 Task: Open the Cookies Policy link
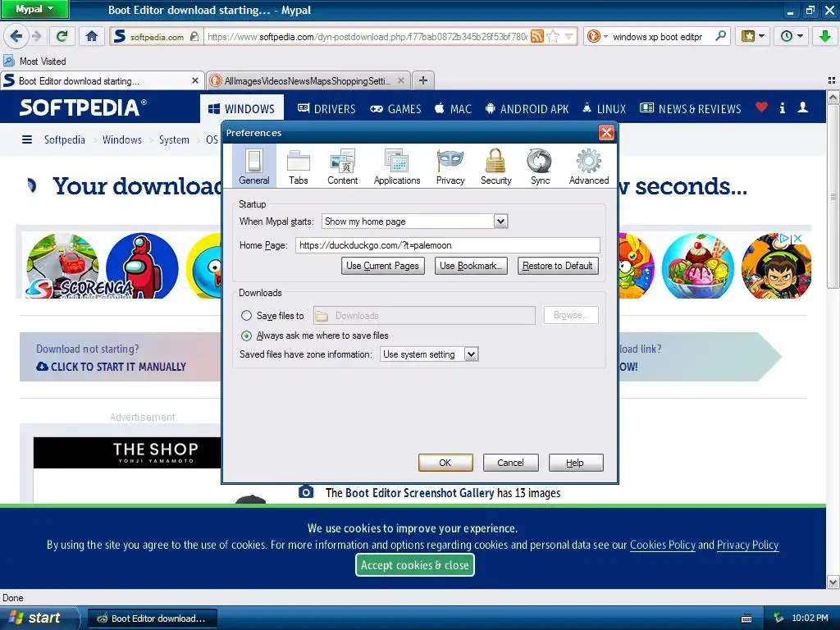[x=662, y=545]
